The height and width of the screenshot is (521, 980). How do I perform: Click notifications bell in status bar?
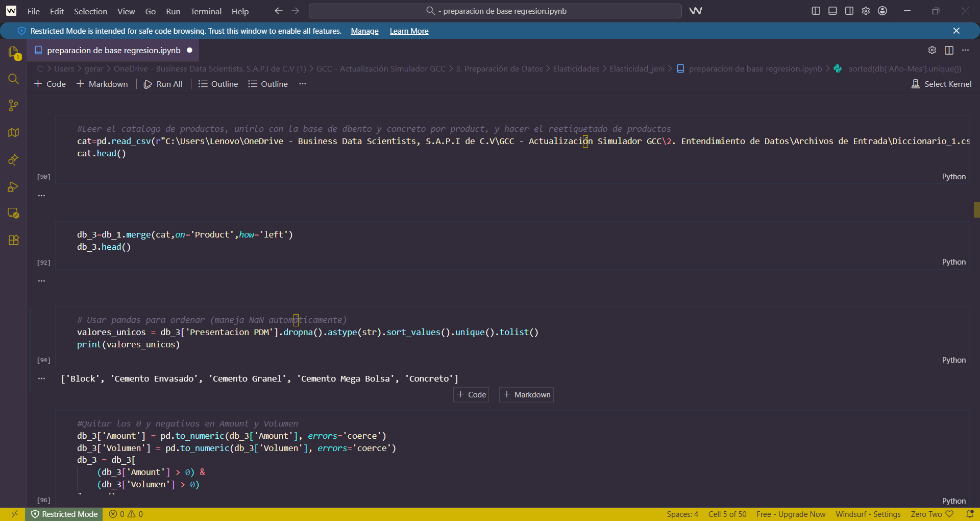[x=970, y=514]
